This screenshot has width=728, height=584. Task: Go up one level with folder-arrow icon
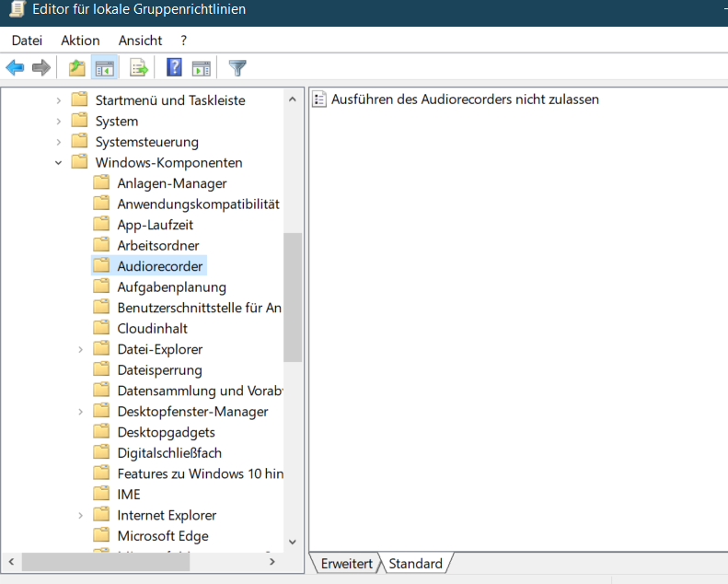tap(77, 68)
